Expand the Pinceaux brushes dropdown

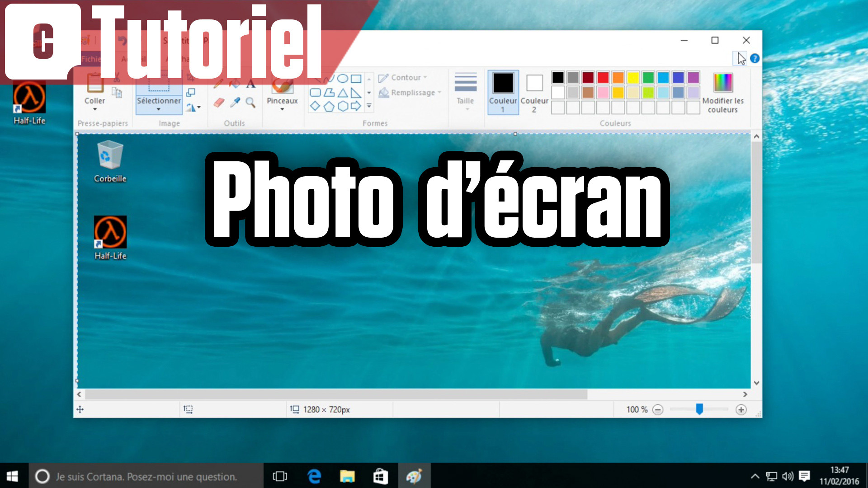tap(282, 109)
